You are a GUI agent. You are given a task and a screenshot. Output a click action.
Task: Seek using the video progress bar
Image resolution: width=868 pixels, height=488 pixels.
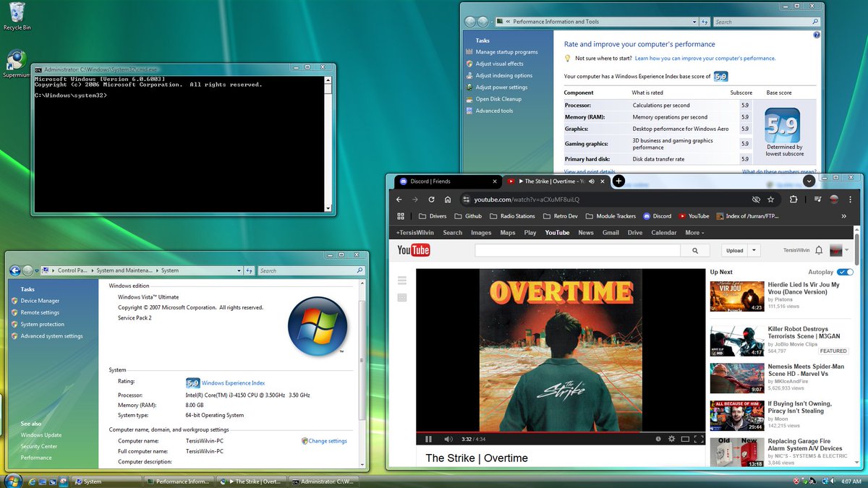click(x=561, y=432)
